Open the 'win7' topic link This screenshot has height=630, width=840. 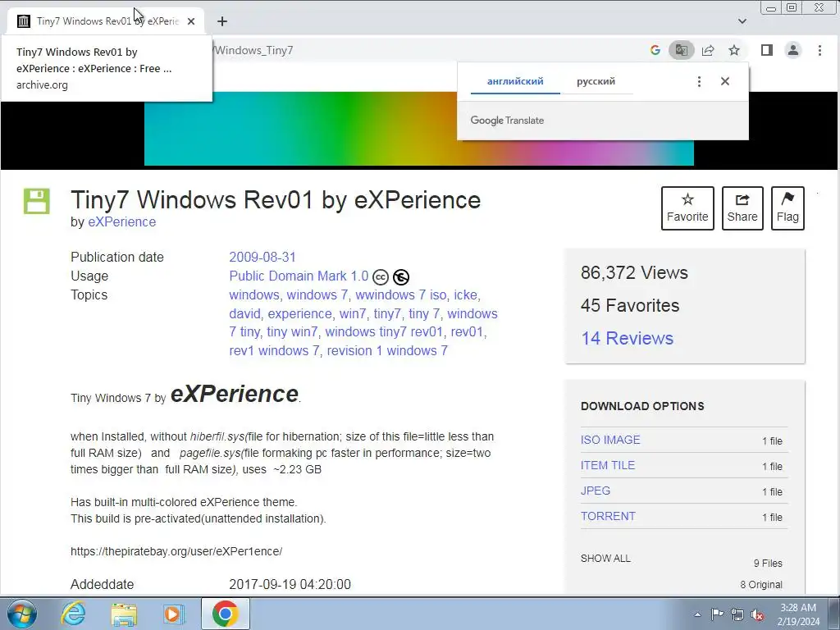point(353,314)
